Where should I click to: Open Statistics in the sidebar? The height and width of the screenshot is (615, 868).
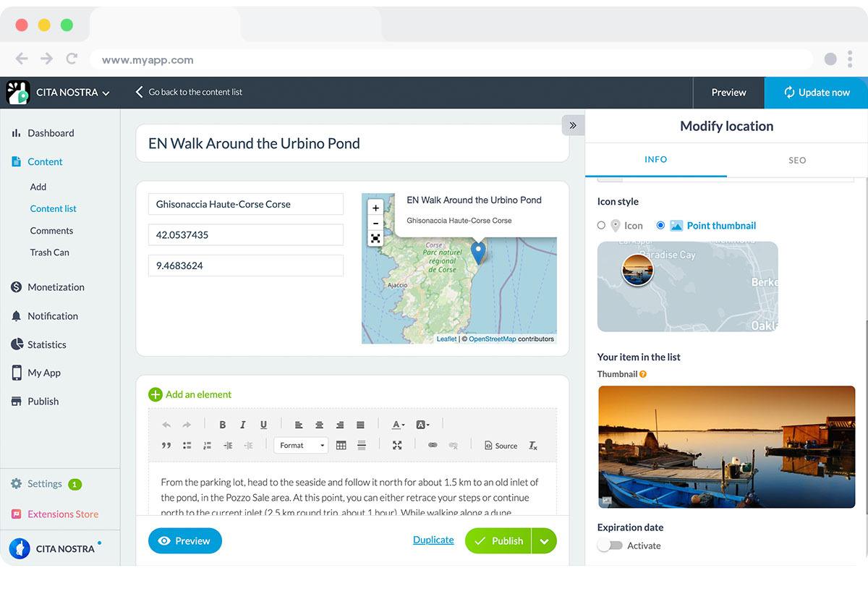point(46,344)
